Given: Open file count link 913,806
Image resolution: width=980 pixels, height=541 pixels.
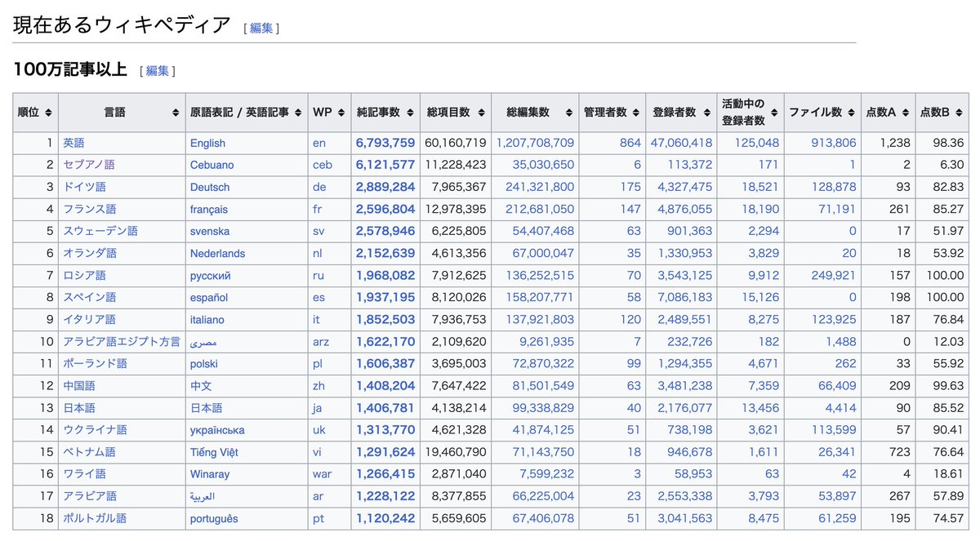Looking at the screenshot, I should (834, 143).
